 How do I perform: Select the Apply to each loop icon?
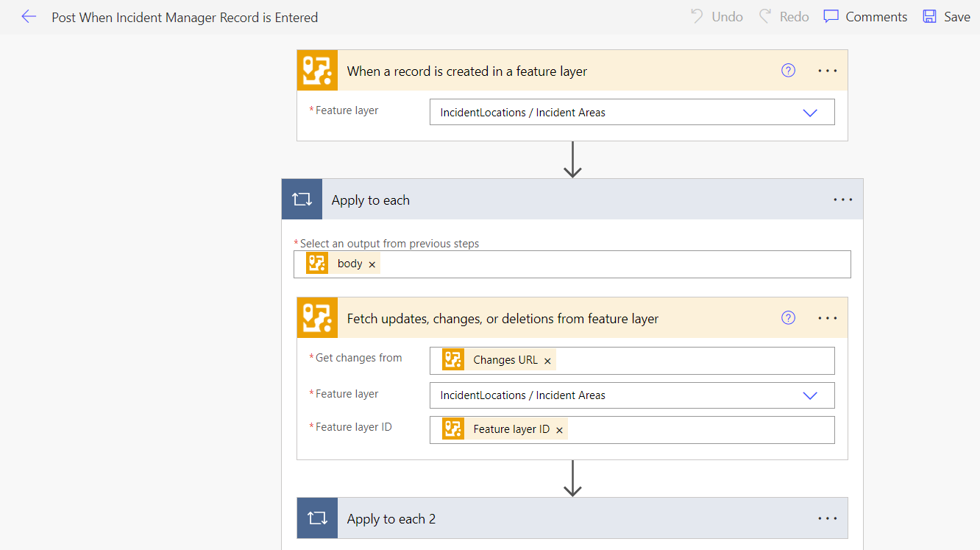coord(302,199)
